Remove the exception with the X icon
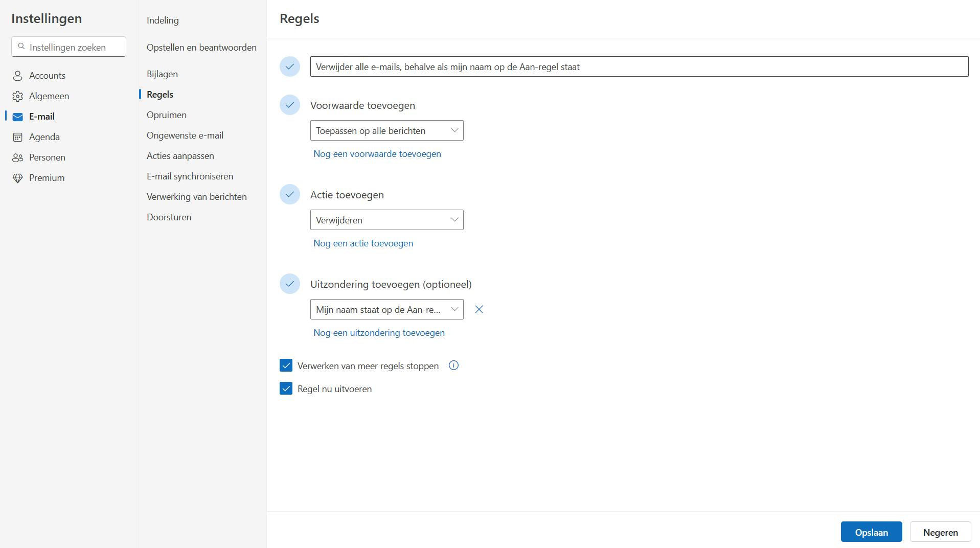 (479, 309)
